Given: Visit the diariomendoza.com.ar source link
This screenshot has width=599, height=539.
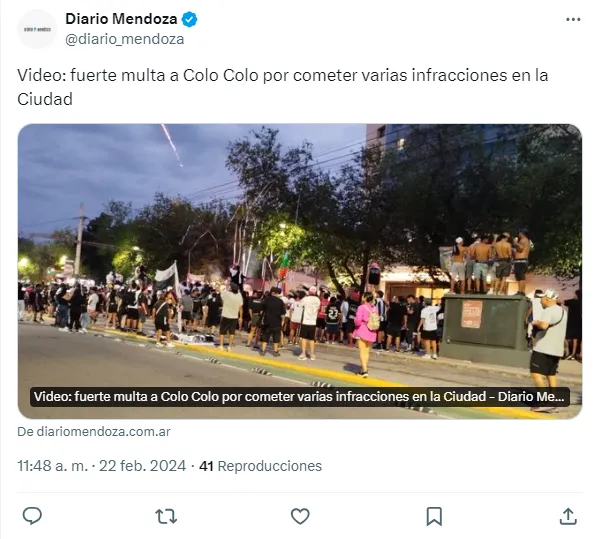Looking at the screenshot, I should click(94, 432).
